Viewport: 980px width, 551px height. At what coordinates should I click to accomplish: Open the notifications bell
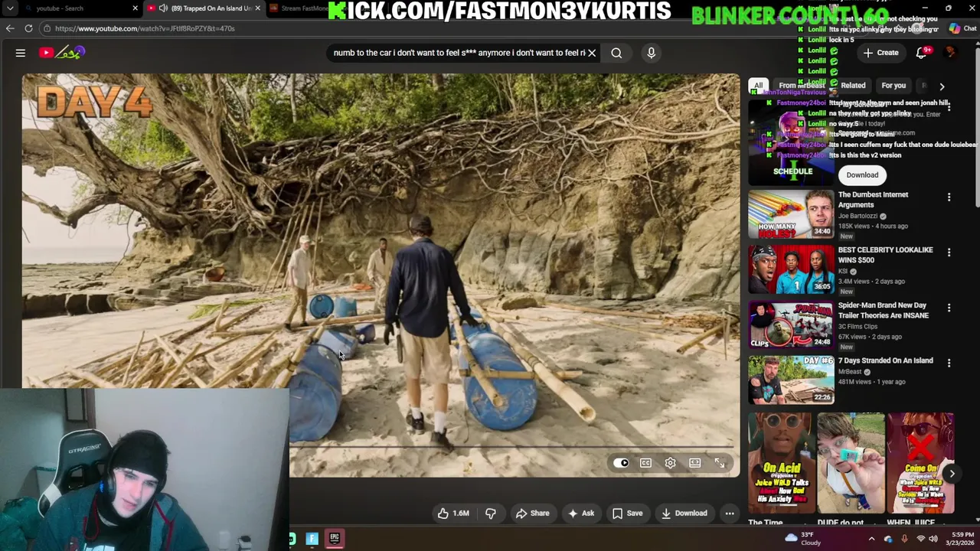click(922, 53)
